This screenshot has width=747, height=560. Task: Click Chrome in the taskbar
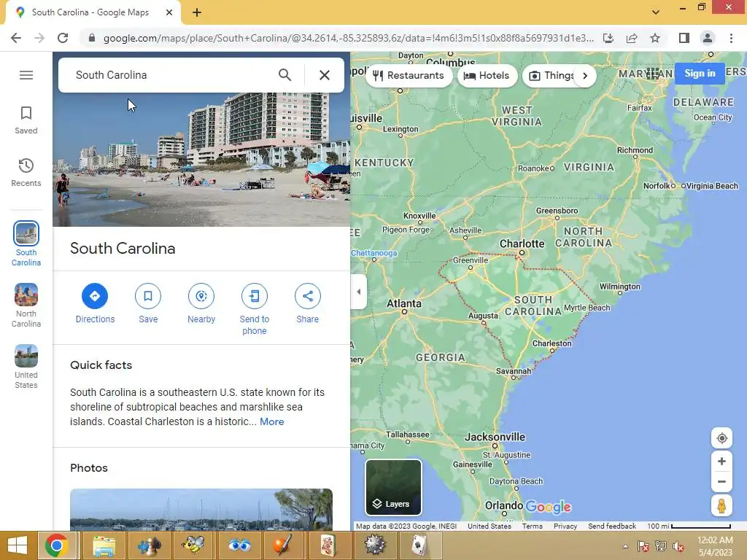[x=57, y=545]
